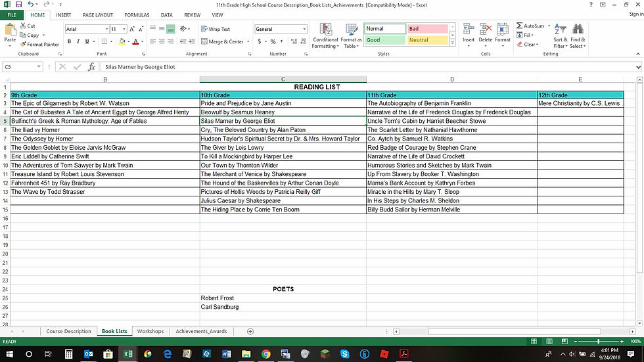644x362 pixels.
Task: Add a new sheet with plus button
Action: click(x=250, y=331)
